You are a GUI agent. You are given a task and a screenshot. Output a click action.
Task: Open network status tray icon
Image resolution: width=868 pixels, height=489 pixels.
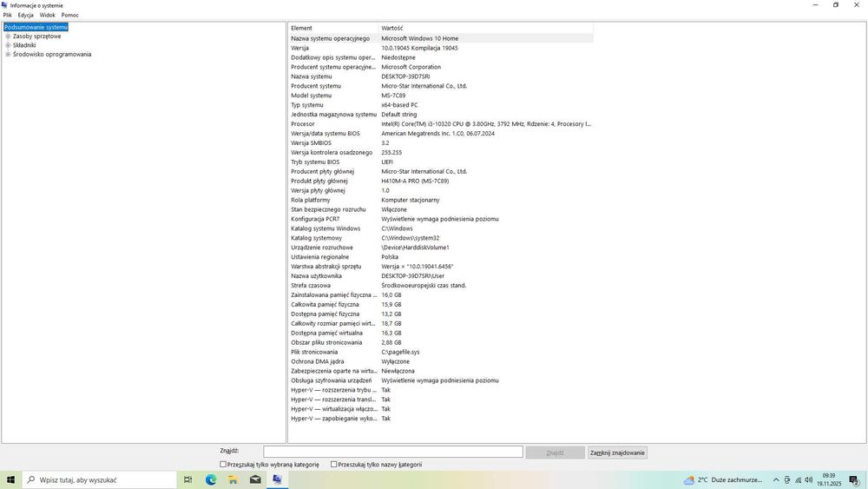pos(799,480)
